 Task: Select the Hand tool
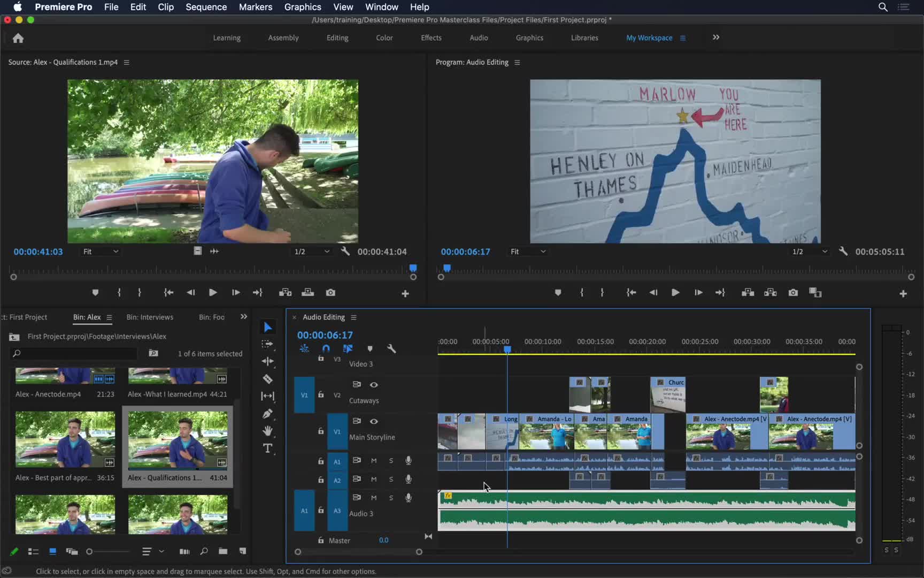[x=268, y=430]
